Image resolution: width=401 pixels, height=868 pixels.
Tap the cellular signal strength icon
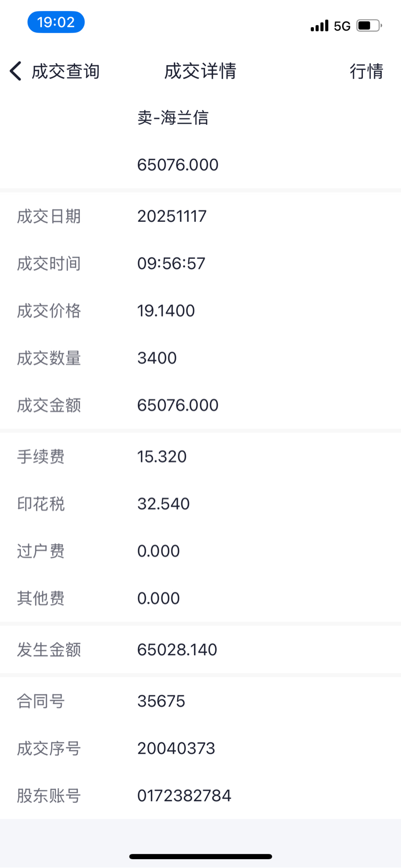319,26
